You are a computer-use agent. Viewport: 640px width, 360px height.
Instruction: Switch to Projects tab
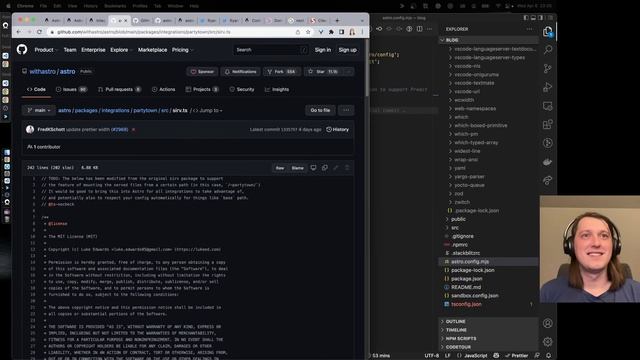pos(202,89)
